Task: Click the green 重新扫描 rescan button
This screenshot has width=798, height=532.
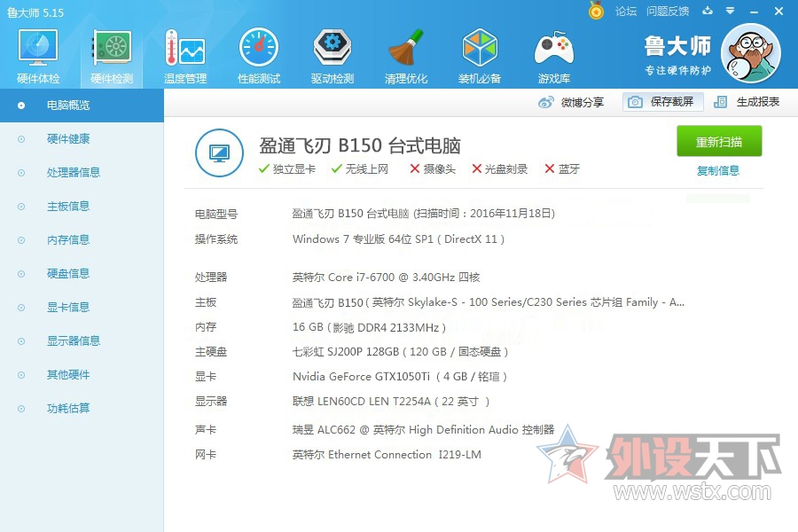Action: coord(719,141)
